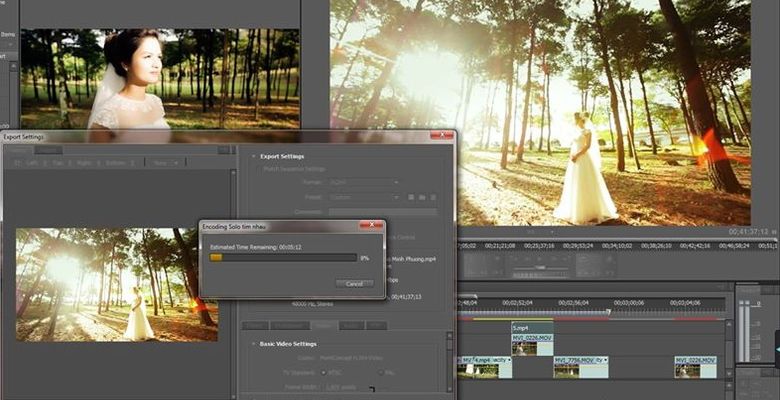780x400 pixels.
Task: Select the MVI_7756.MOV clip on the timeline
Action: coord(580,367)
